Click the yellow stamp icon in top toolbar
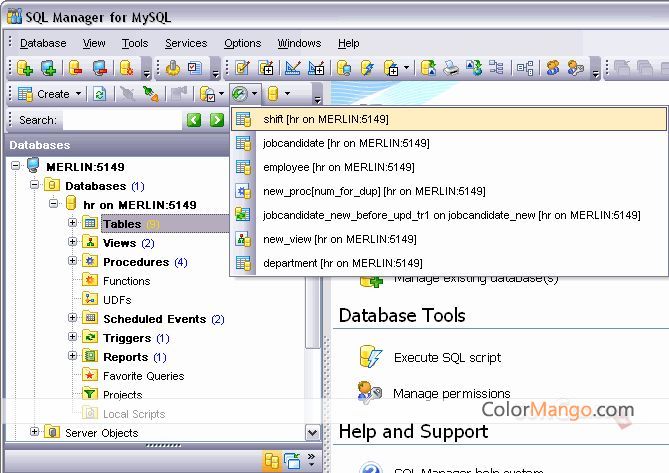 click(173, 68)
